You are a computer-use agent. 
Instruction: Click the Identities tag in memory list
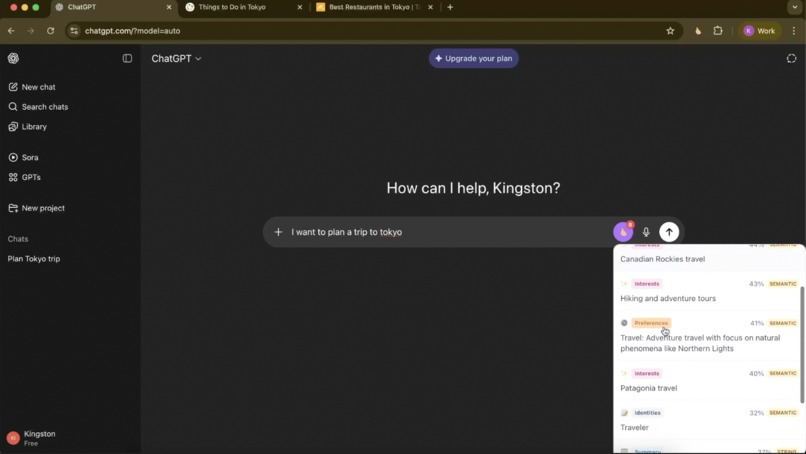pos(647,412)
